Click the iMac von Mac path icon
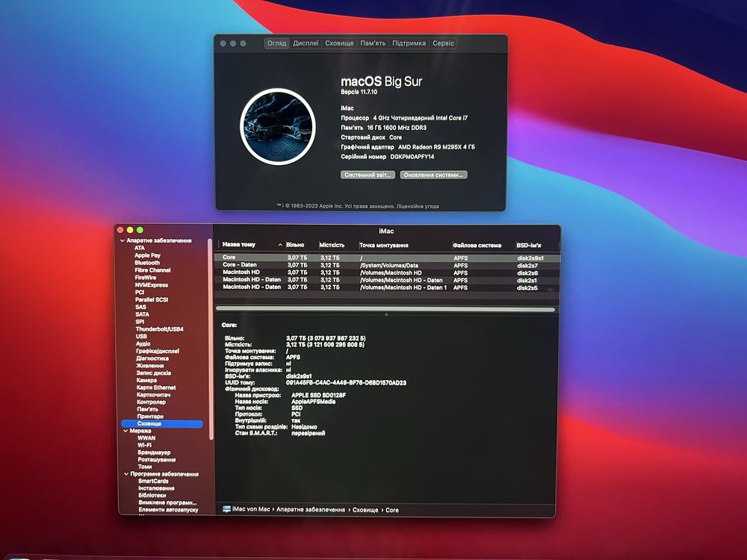 227,509
